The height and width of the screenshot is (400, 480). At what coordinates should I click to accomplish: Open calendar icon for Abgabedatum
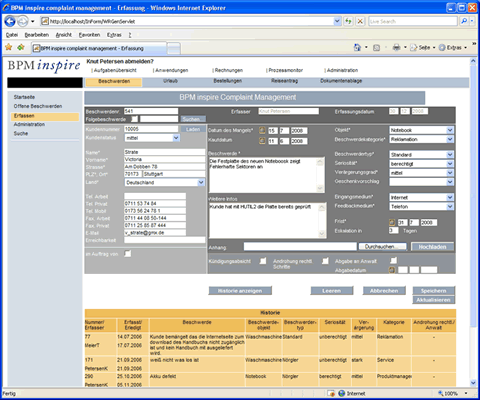coord(392,270)
